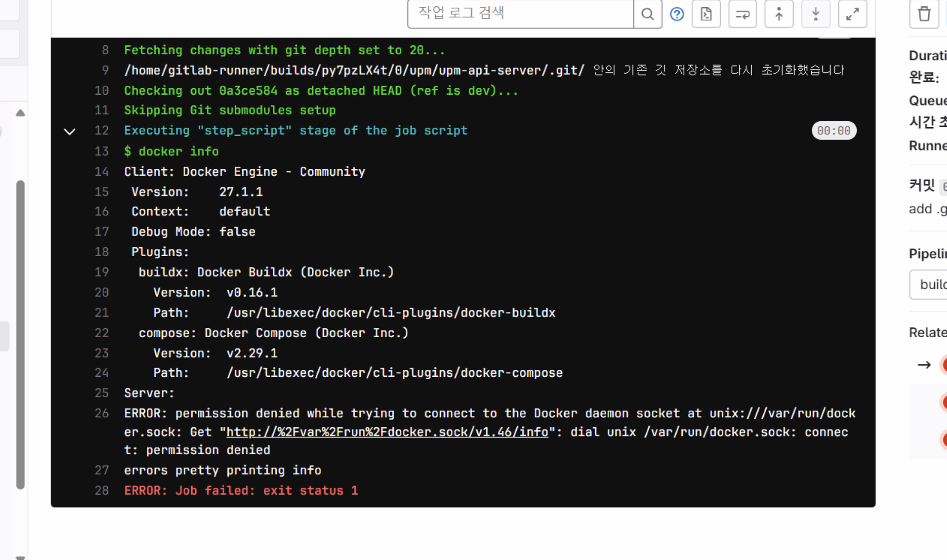
Task: Click the sidebar scroll-up arrow
Action: tap(20, 113)
